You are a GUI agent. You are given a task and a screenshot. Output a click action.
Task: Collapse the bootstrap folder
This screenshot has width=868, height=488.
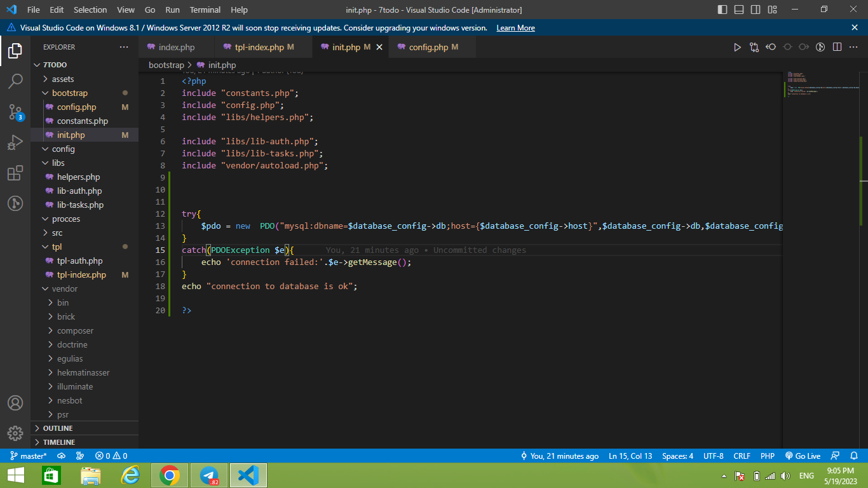(85, 93)
